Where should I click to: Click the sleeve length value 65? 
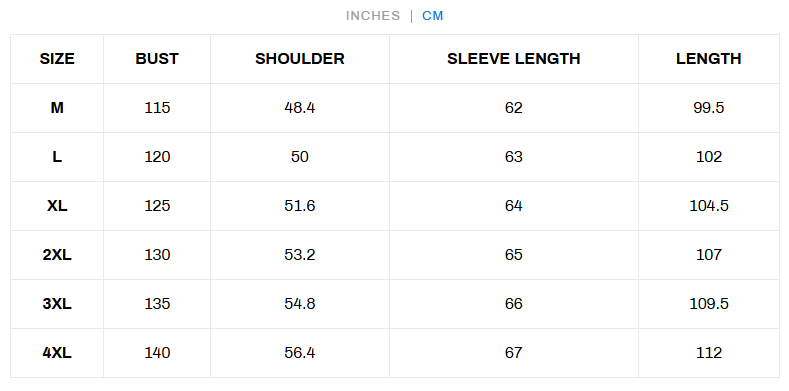514,255
